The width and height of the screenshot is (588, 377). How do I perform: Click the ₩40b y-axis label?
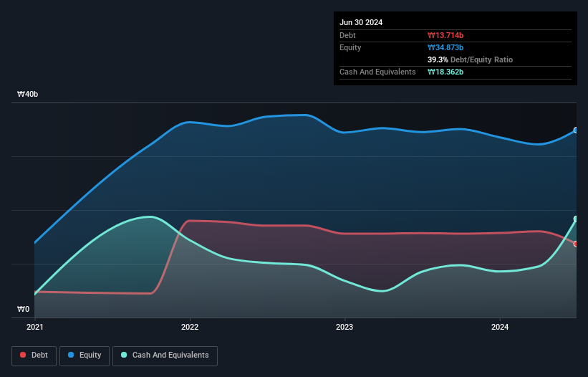28,94
